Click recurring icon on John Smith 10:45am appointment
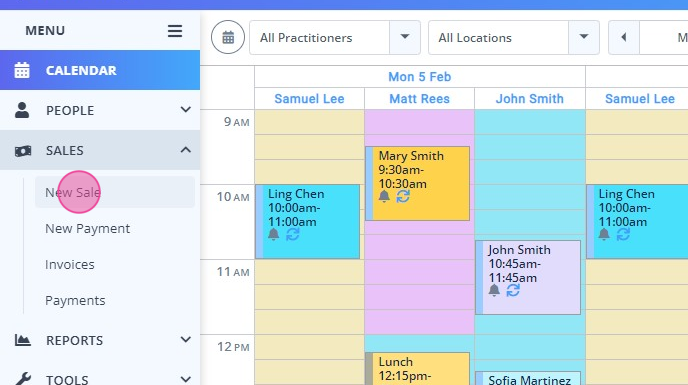The image size is (688, 385). point(513,290)
